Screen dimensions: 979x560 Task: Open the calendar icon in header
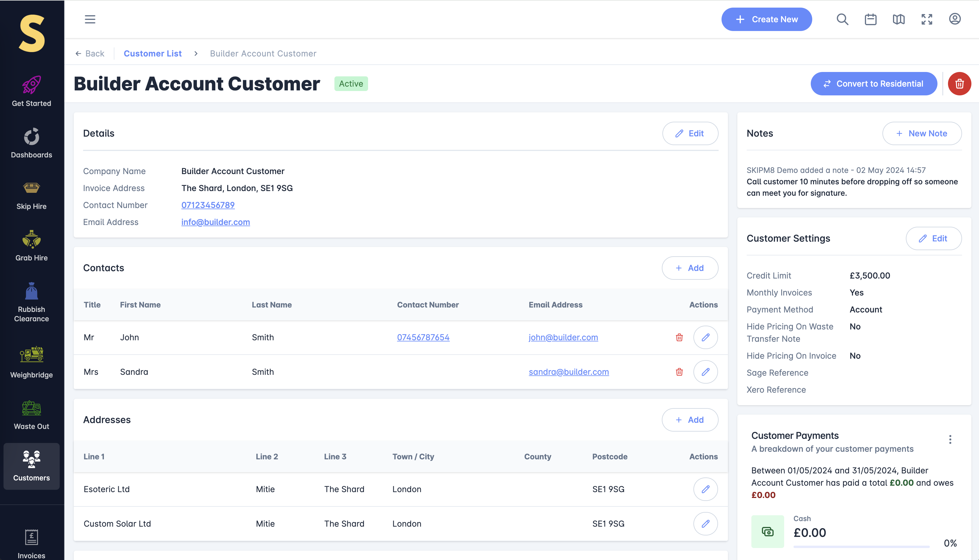870,19
